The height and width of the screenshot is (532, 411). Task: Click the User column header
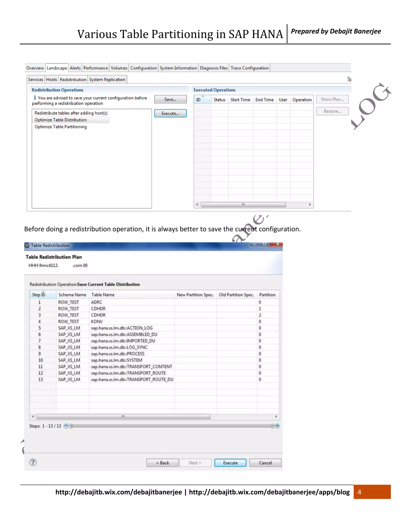coord(283,100)
